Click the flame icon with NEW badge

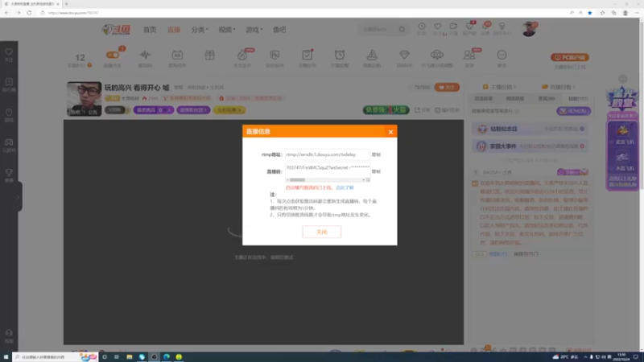coord(242,55)
